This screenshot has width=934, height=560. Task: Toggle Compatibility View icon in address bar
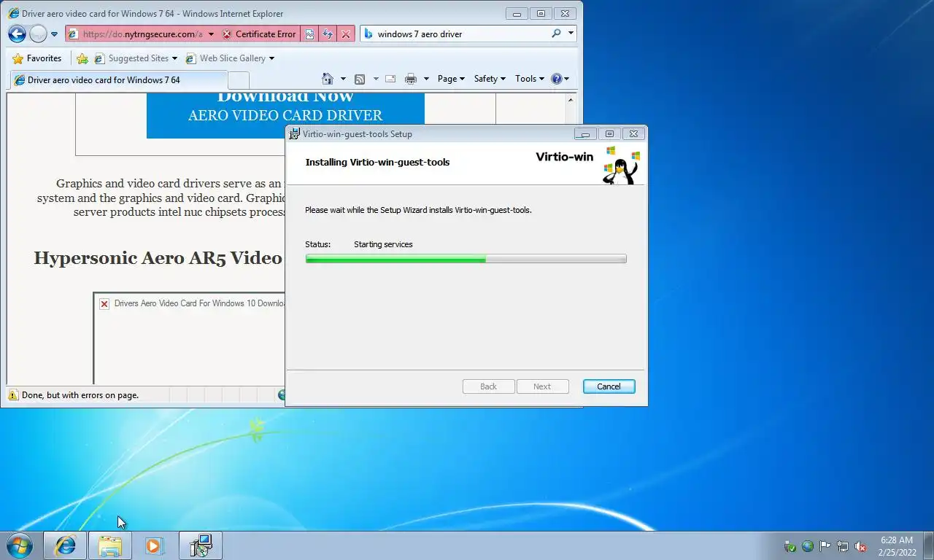[310, 34]
